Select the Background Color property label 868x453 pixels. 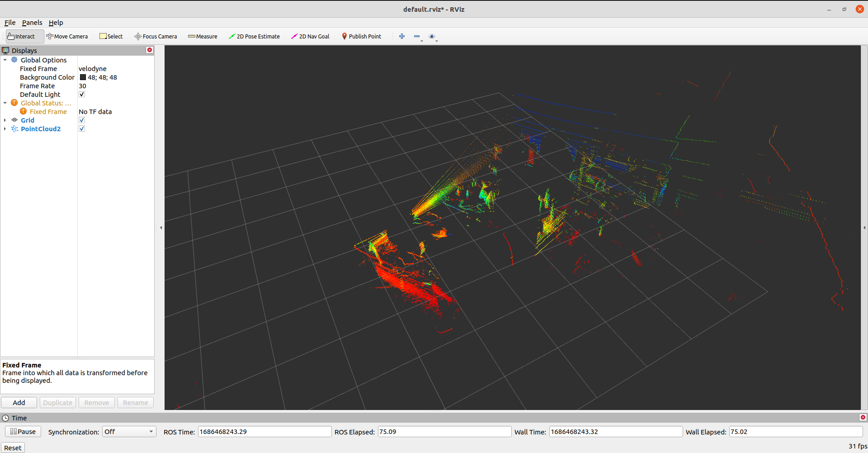(47, 77)
